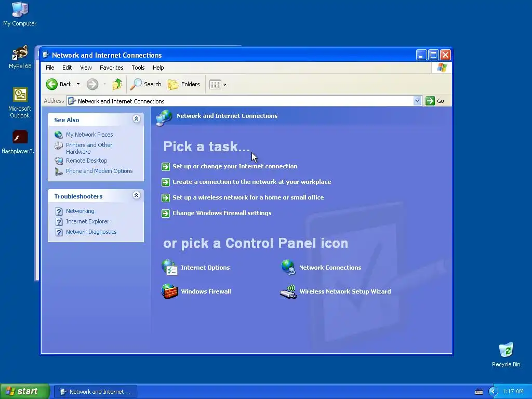Click the system clock showing 1:17 AM
Screen dimensions: 532x399
point(513,391)
